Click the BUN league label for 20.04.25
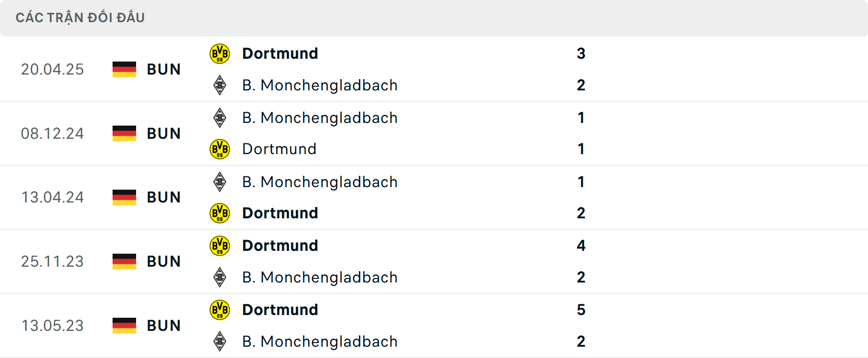Image resolution: width=868 pixels, height=358 pixels. pyautogui.click(x=164, y=69)
